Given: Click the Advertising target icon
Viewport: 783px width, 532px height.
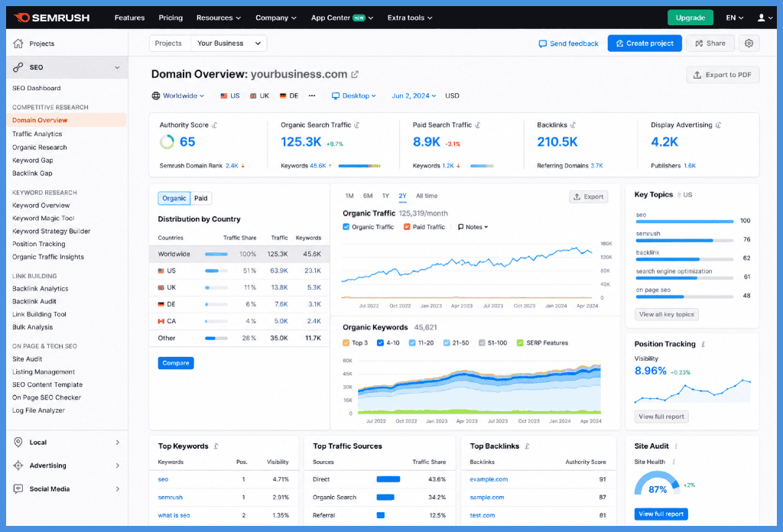Looking at the screenshot, I should pos(18,465).
